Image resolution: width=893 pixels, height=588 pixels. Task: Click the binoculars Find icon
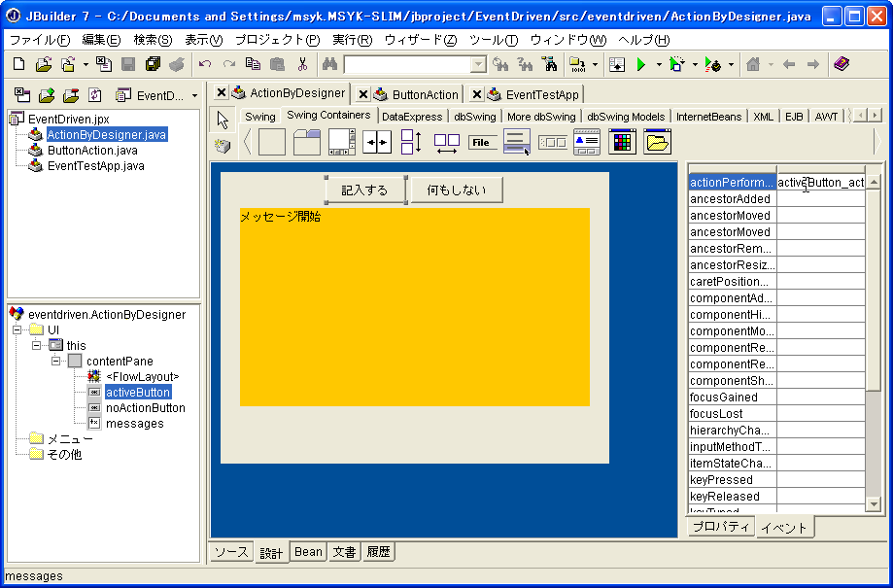pos(329,65)
